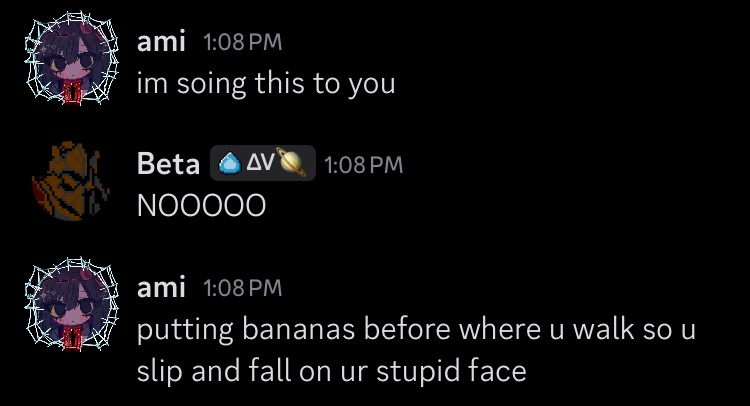
Task: Click the 1:08 PM timestamp next to Beta's tag
Action: pyautogui.click(x=364, y=165)
